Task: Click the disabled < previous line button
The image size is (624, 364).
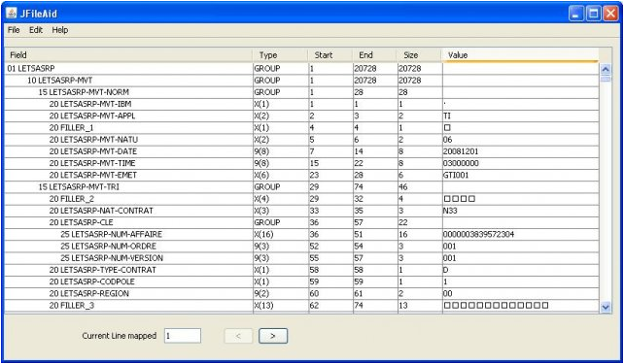Action: (x=238, y=336)
